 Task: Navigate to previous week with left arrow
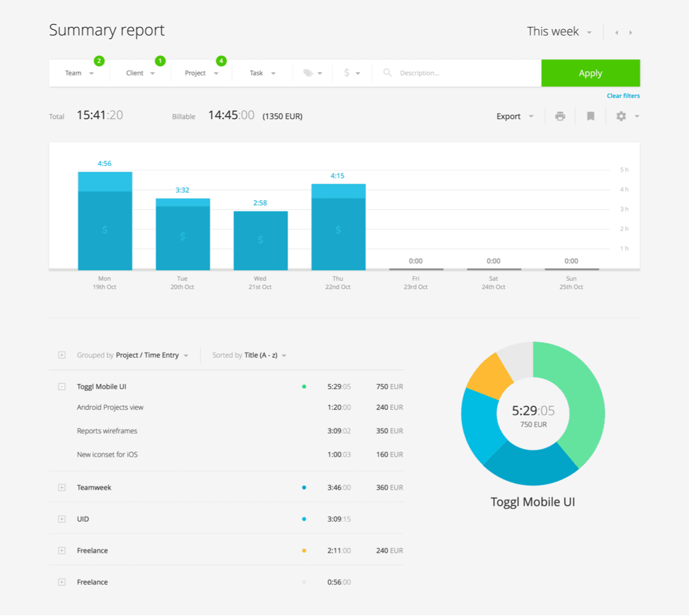point(616,32)
